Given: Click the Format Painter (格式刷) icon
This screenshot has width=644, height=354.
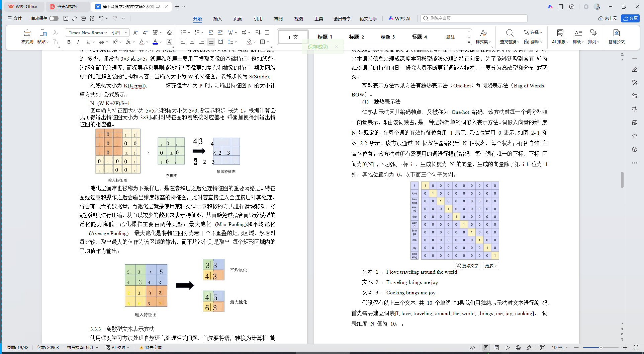Looking at the screenshot, I should [x=27, y=33].
